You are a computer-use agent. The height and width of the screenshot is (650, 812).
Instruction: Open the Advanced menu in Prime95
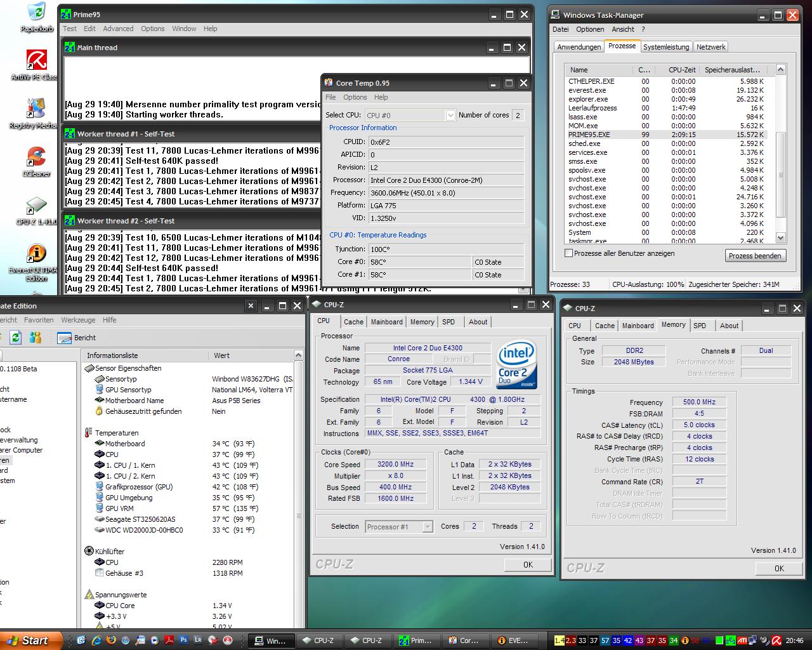(118, 29)
